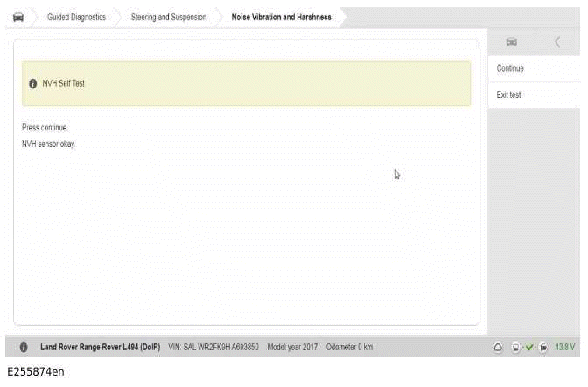Click the car icon in side panel
This screenshot has width=588, height=387.
[x=512, y=42]
